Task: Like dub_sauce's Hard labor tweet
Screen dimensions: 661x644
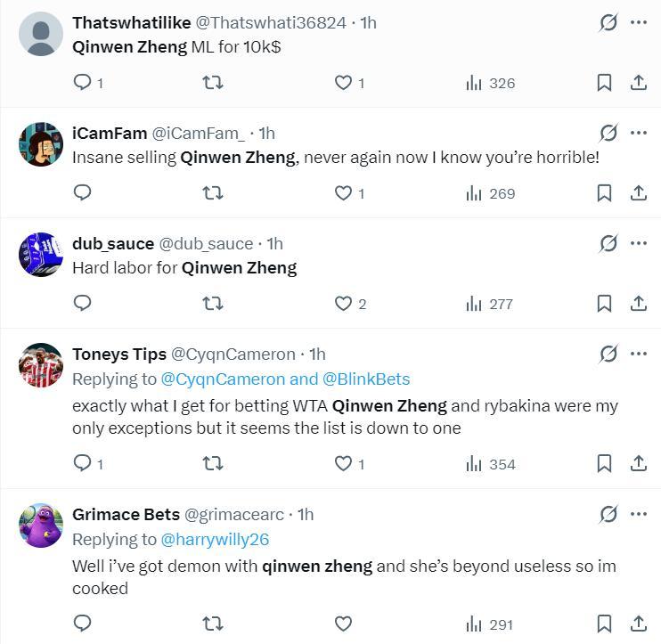Action: tap(343, 304)
